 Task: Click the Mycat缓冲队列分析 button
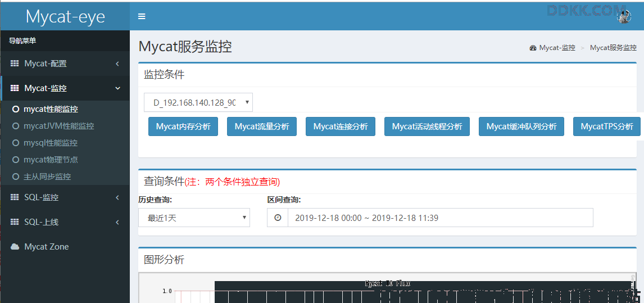tap(521, 126)
